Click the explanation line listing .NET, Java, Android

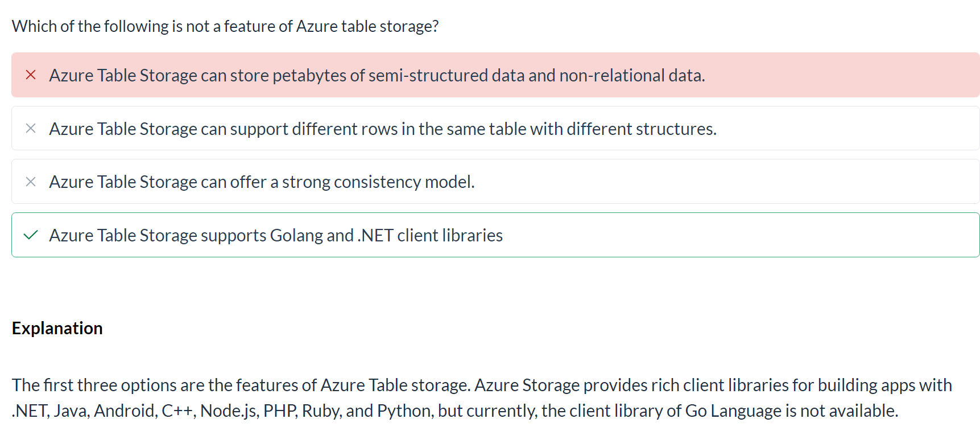[x=455, y=411]
